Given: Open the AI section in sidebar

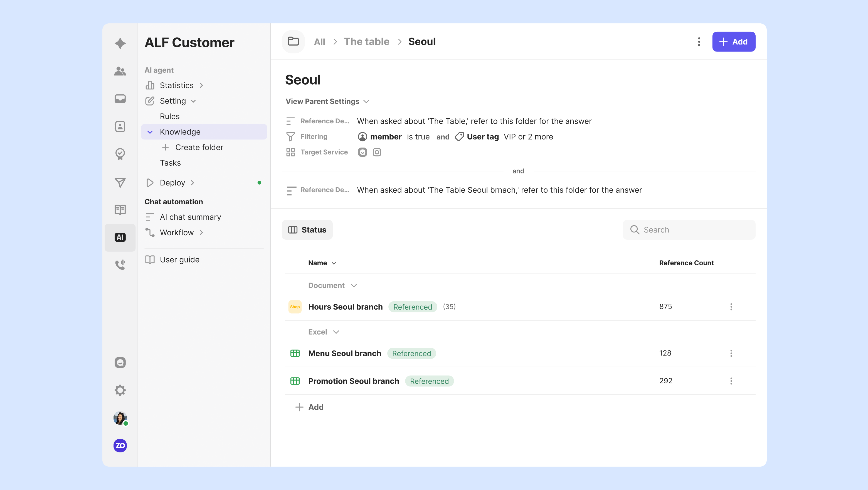Looking at the screenshot, I should click(120, 237).
